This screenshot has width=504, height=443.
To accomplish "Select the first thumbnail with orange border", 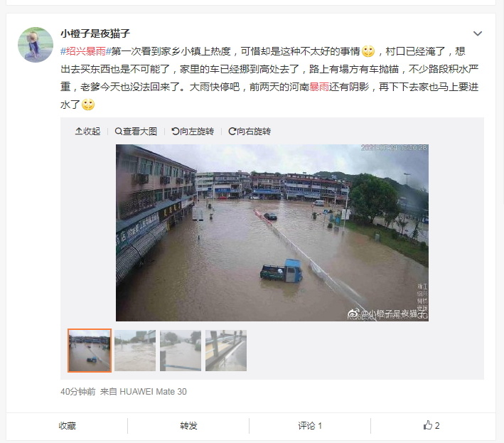I will (90, 351).
